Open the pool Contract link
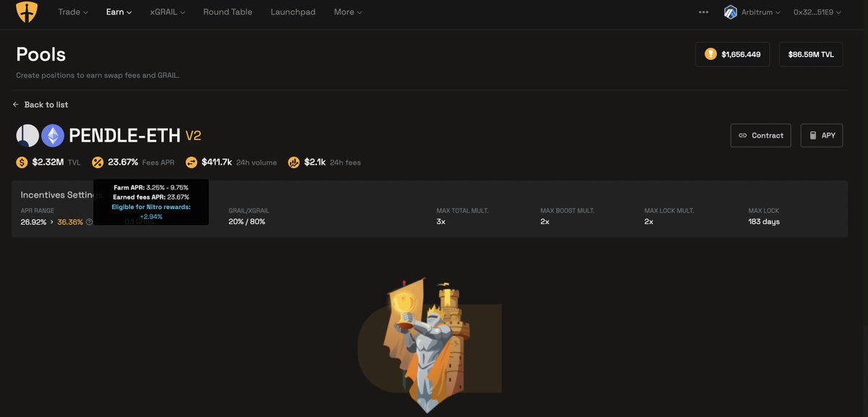Viewport: 868px width, 417px height. coord(761,135)
